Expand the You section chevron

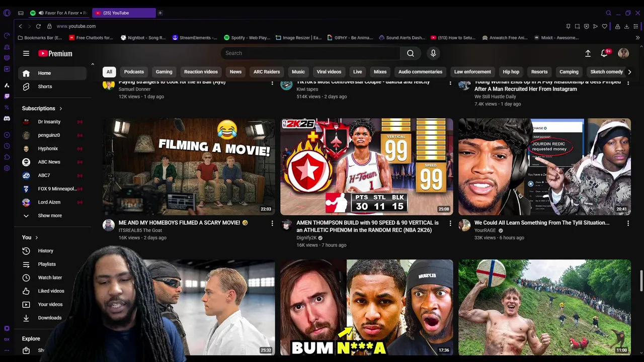(37, 237)
